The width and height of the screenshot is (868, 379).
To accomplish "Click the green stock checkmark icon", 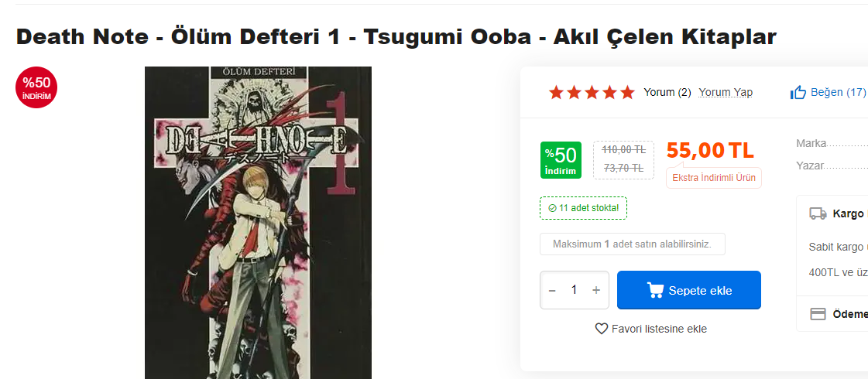I will click(552, 208).
